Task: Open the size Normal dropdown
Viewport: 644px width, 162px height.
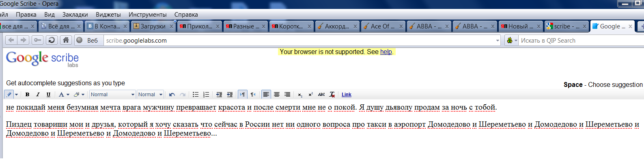Action: 150,94
